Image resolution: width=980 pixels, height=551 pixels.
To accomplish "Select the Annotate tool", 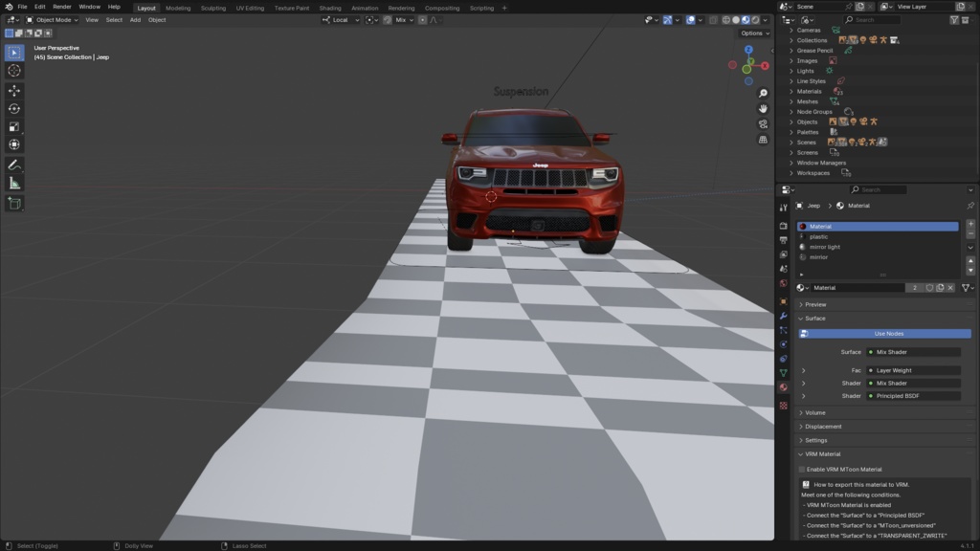I will (14, 165).
